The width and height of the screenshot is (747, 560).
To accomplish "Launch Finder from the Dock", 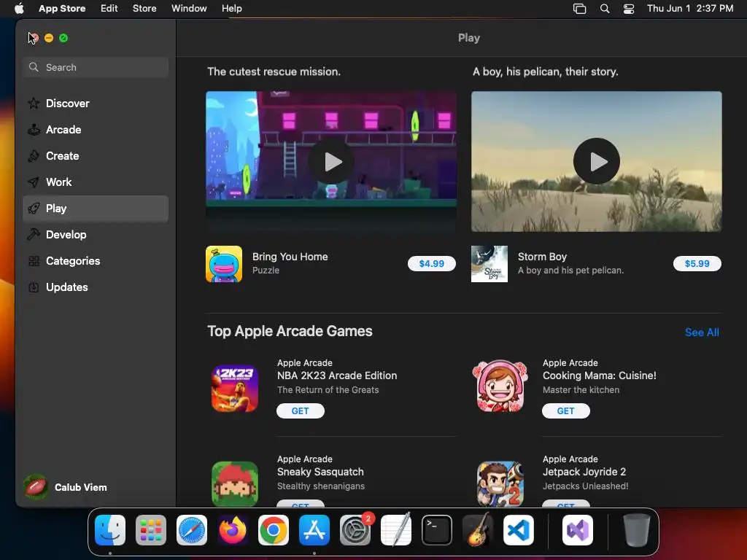I will tap(110, 530).
